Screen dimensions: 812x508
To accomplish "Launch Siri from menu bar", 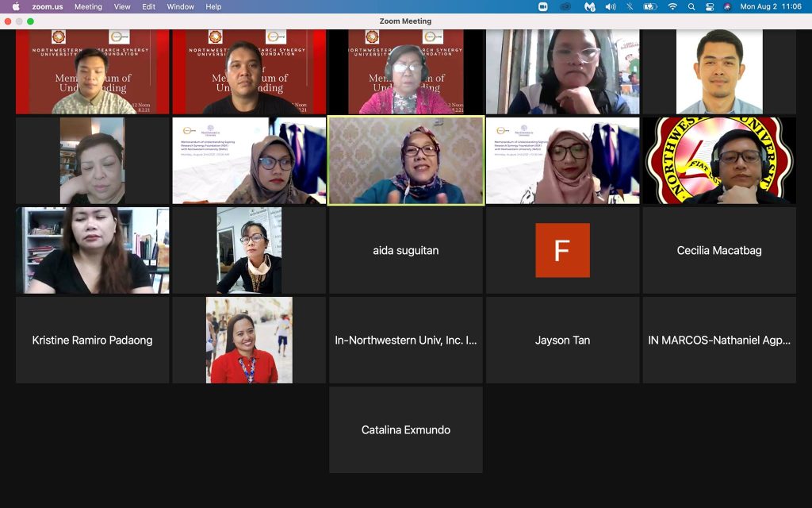I will point(727,6).
